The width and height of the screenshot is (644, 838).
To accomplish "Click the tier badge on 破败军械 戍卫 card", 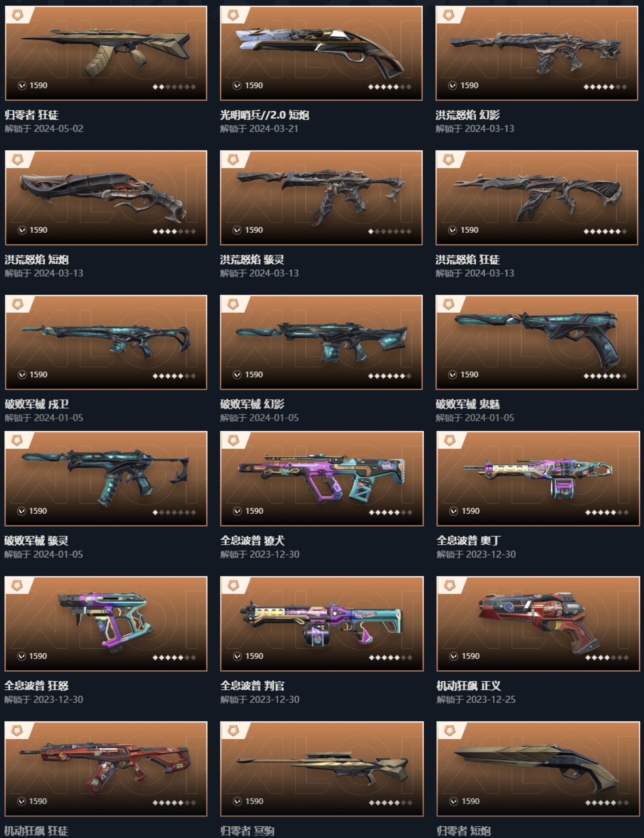I will (x=18, y=305).
